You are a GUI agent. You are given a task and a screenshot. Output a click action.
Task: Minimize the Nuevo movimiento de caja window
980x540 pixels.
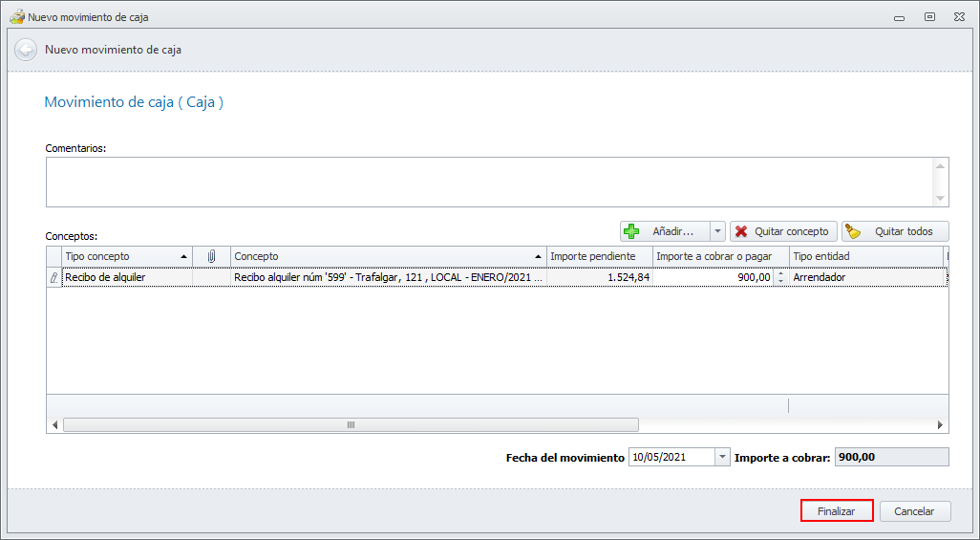[900, 17]
